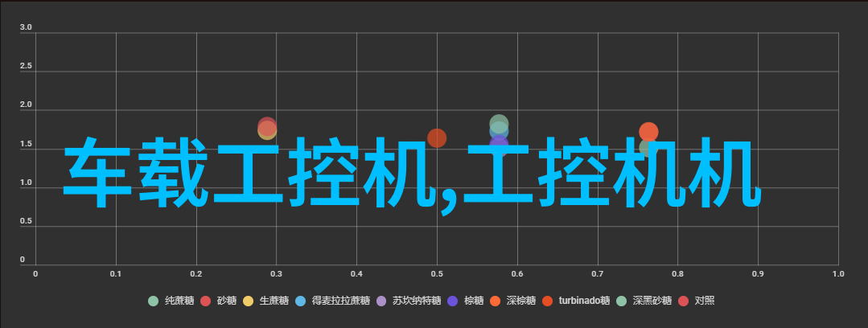Click the x-axis label 0.3
This screenshot has width=868, height=328.
[276, 274]
